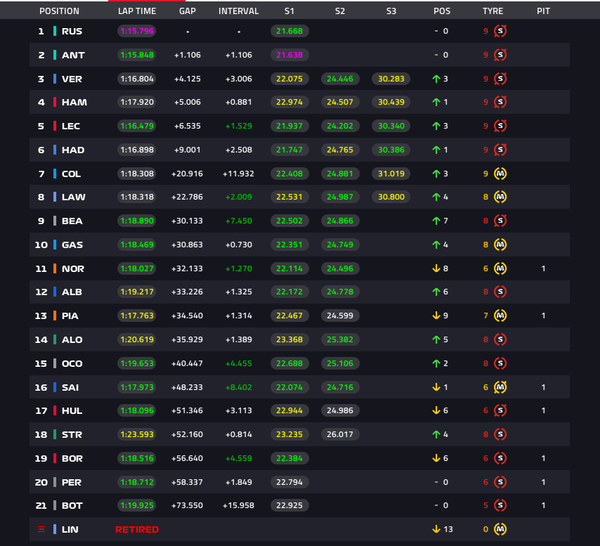Click the RETIRED label for LIN

pyautogui.click(x=137, y=530)
